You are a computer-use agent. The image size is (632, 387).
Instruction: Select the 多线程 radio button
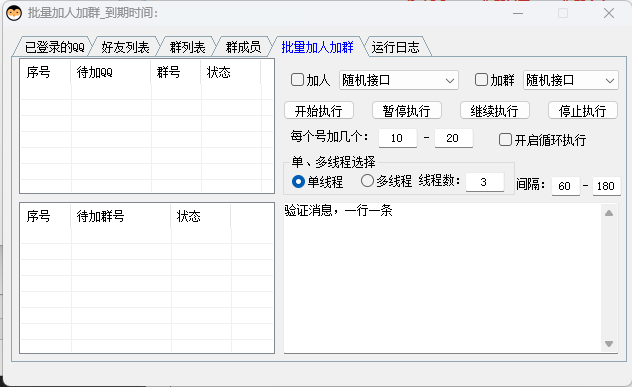[x=367, y=181]
